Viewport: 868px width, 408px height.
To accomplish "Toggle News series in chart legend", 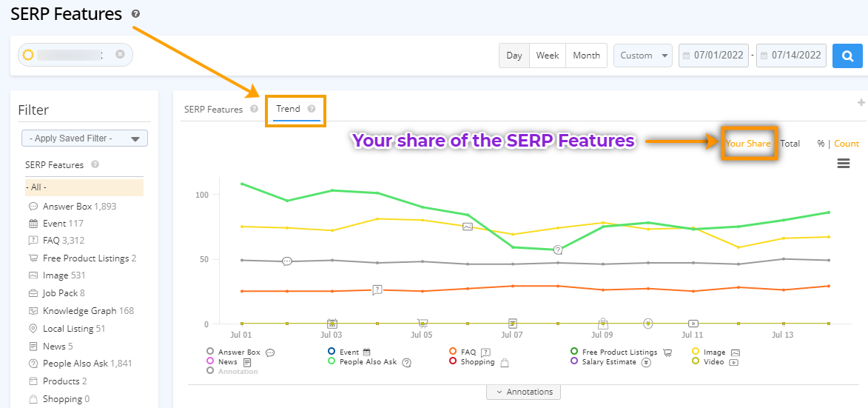I will [229, 361].
